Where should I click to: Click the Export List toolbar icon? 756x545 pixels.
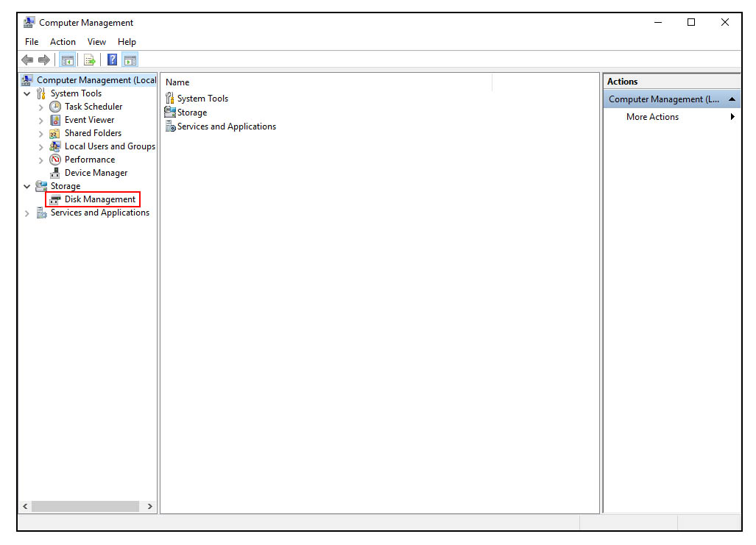point(89,60)
